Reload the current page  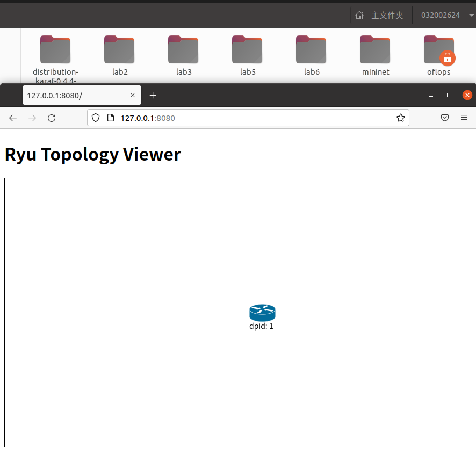click(x=52, y=118)
